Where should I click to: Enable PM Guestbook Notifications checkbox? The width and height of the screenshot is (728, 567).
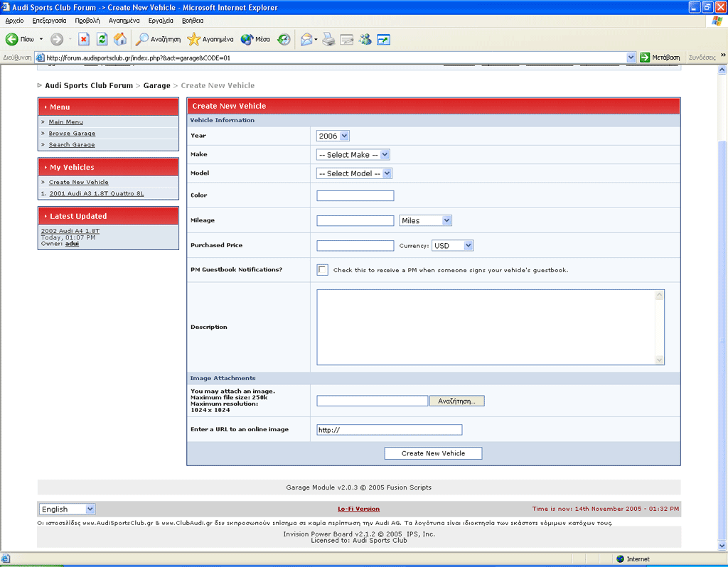click(x=323, y=270)
